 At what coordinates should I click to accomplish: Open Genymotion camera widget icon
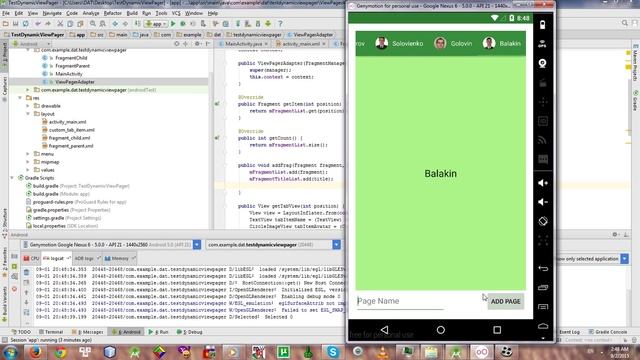[542, 63]
